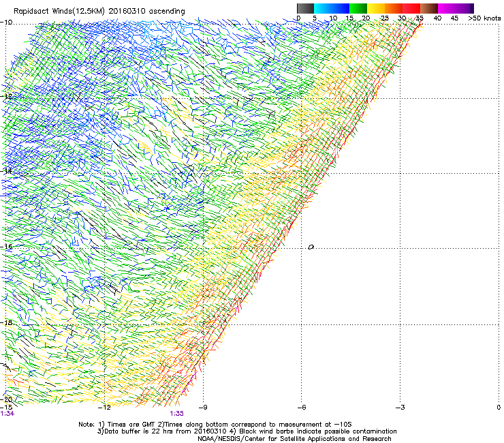This screenshot has width=504, height=443.
Task: Click the gray 0-5 knots legend swatch
Action: pyautogui.click(x=306, y=8)
